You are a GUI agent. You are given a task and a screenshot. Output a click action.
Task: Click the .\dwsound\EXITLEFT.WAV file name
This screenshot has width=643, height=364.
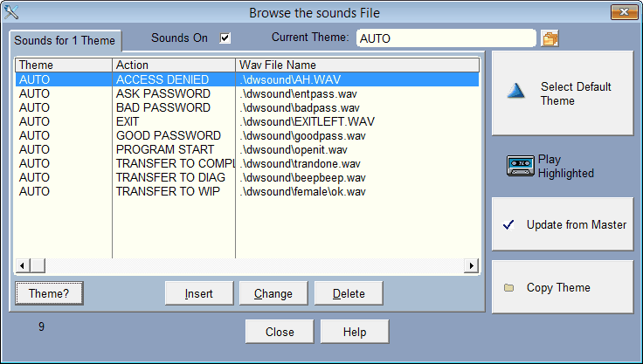pyautogui.click(x=307, y=121)
